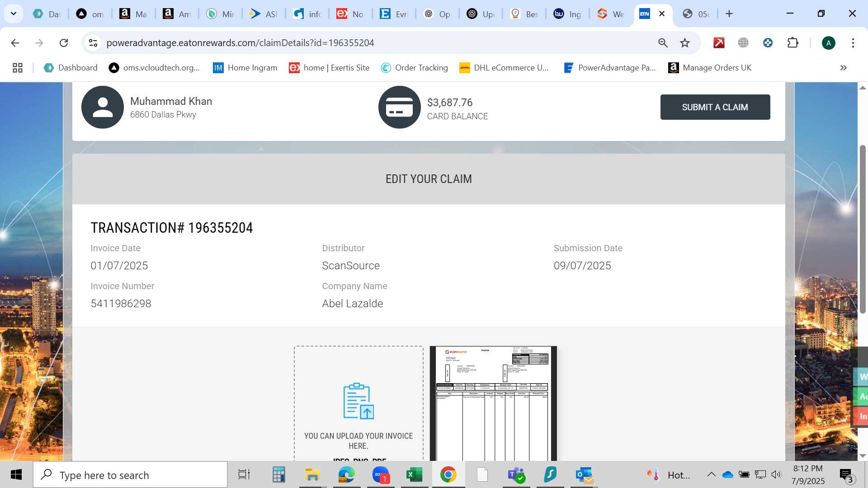Open Microsoft Teams from taskbar
The width and height of the screenshot is (868, 488).
click(516, 475)
